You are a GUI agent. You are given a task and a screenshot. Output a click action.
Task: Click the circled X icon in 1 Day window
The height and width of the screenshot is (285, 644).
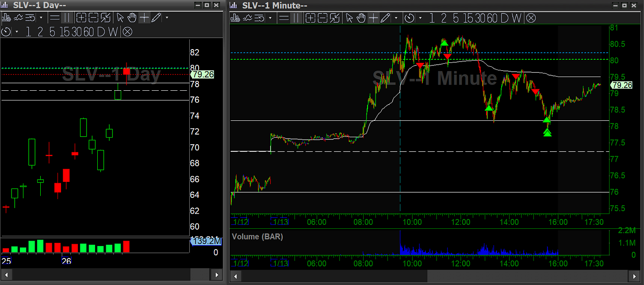click(127, 31)
